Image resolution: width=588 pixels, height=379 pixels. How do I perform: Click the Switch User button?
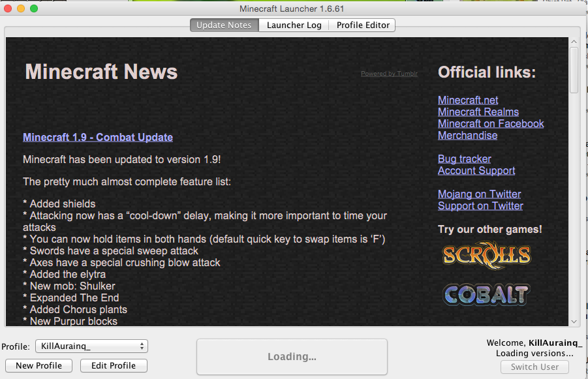pyautogui.click(x=534, y=367)
